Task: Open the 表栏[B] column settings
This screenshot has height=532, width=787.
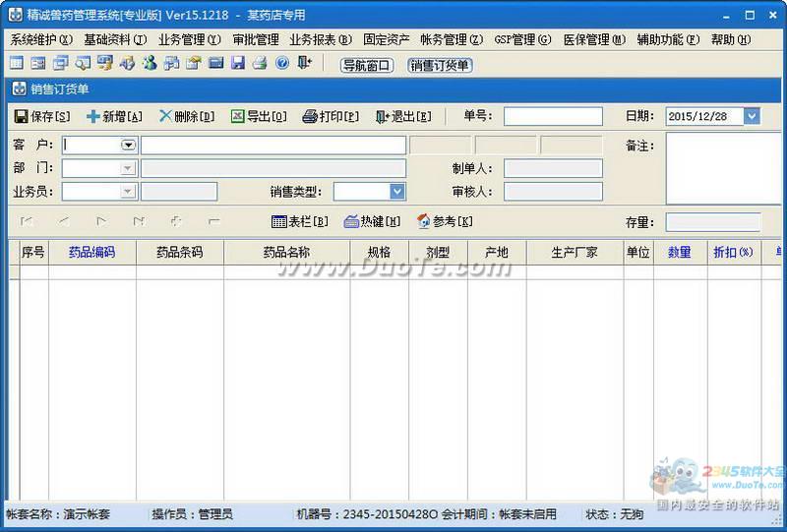Action: click(x=300, y=221)
